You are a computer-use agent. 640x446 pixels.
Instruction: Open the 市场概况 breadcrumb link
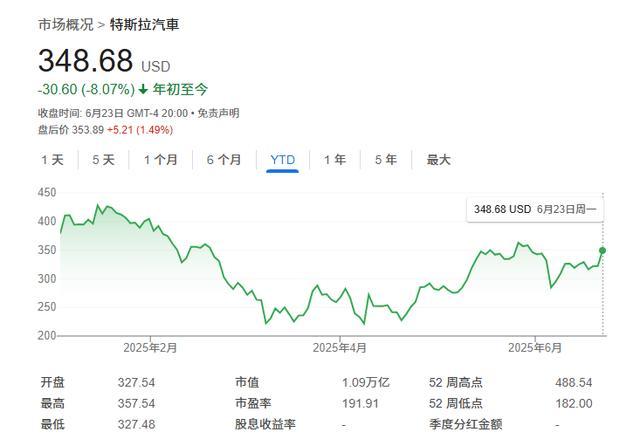tap(66, 24)
